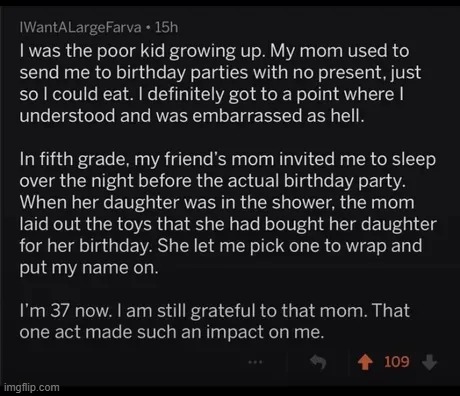Click the line starting 'send me to birthday parties'
Viewport: 460px width, 396px height.
tap(220, 73)
